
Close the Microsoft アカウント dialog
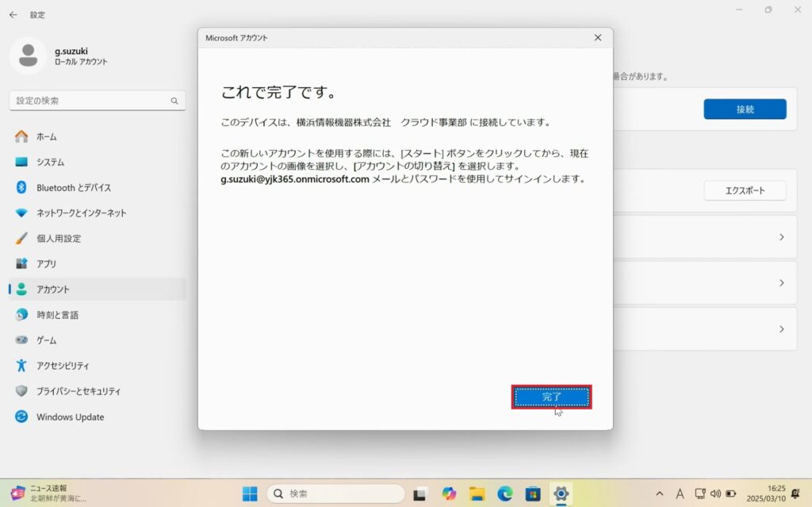tap(598, 38)
